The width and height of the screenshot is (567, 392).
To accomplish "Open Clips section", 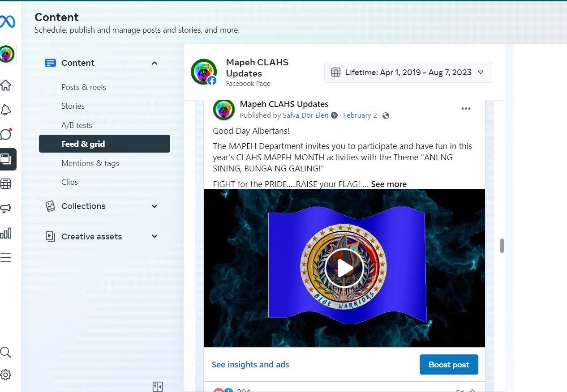I will (x=69, y=182).
